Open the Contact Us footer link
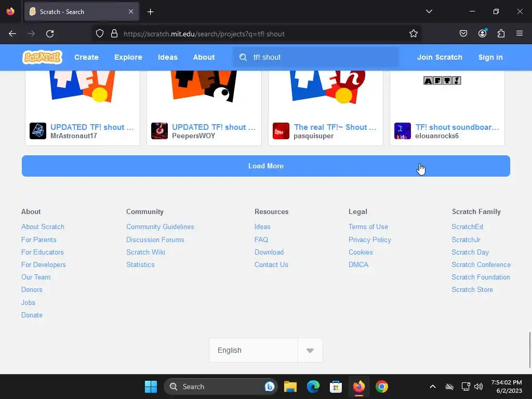532x399 pixels. click(x=271, y=264)
